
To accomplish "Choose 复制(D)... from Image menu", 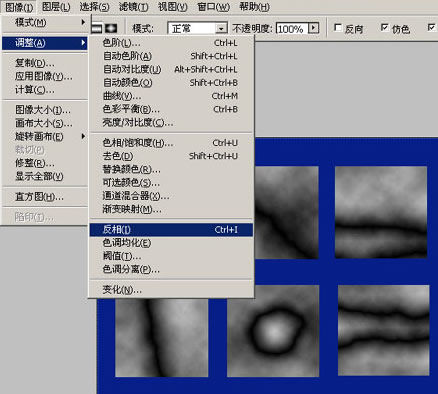I will [x=45, y=63].
